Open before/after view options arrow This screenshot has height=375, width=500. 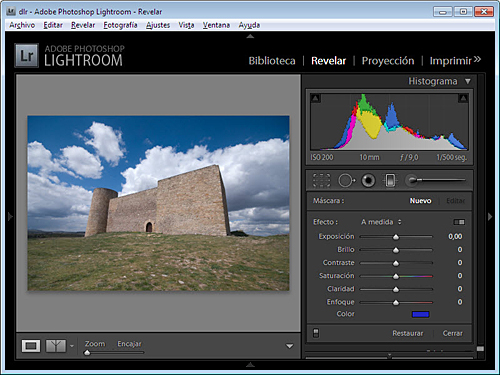[x=72, y=346]
